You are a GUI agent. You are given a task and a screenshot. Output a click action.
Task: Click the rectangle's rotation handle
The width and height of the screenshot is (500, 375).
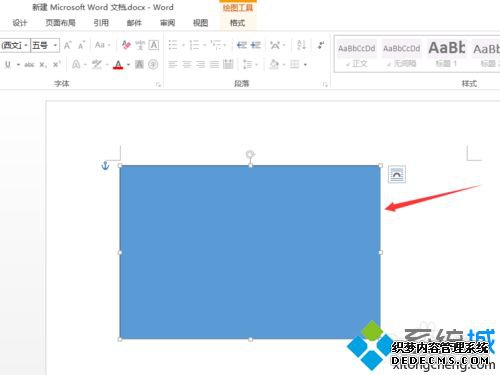(250, 154)
